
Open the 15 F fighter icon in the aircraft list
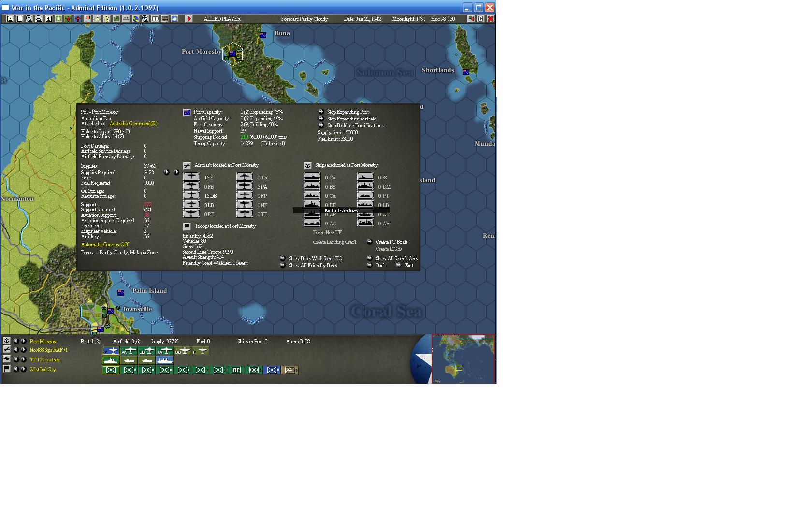(x=191, y=177)
